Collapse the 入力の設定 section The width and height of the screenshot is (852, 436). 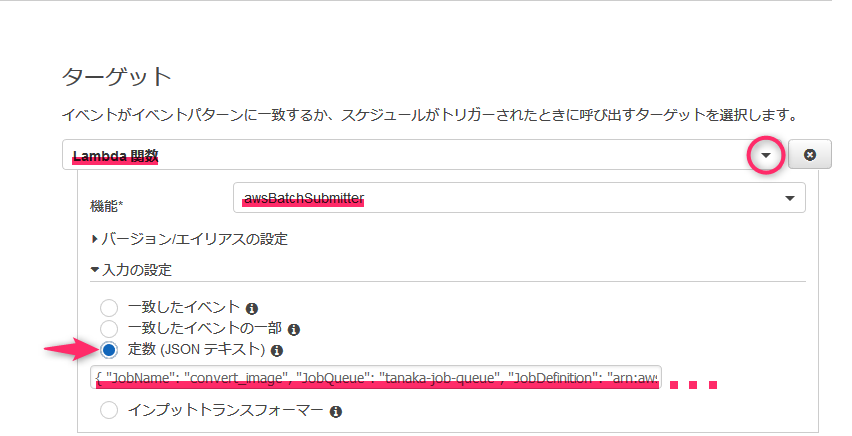click(131, 270)
